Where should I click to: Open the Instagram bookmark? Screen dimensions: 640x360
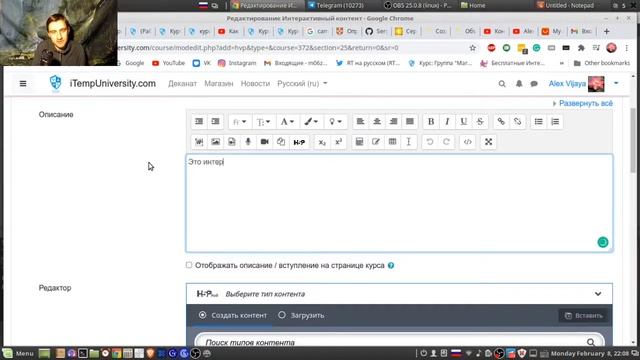[237, 63]
